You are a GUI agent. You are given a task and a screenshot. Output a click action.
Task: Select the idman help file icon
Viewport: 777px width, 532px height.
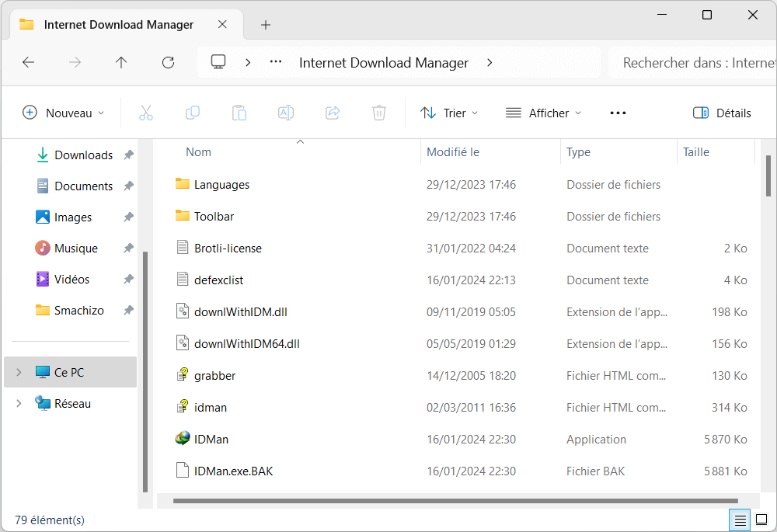pos(183,406)
